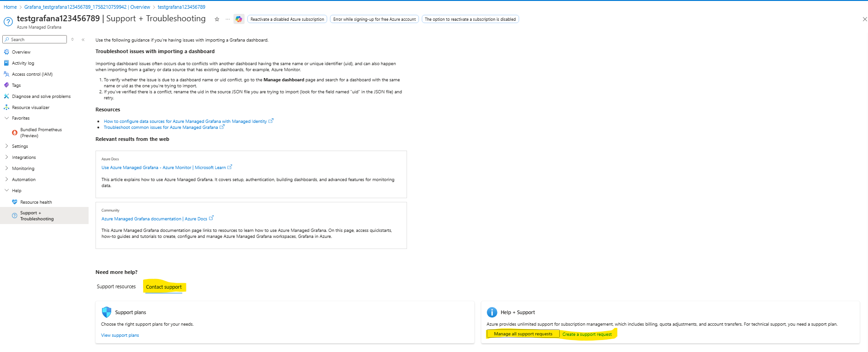
Task: Collapse the Help section
Action: (x=6, y=191)
